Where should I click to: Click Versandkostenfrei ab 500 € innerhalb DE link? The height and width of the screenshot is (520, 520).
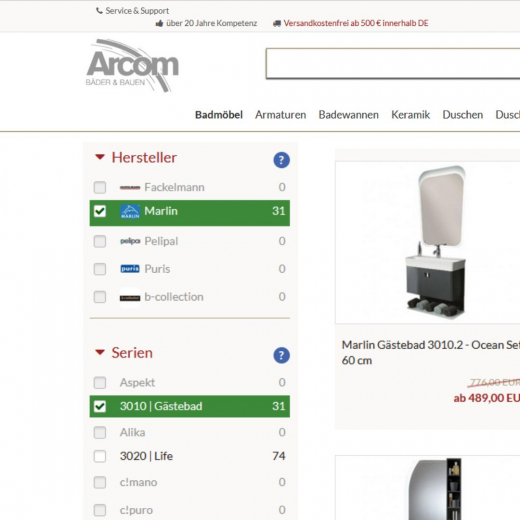point(356,23)
